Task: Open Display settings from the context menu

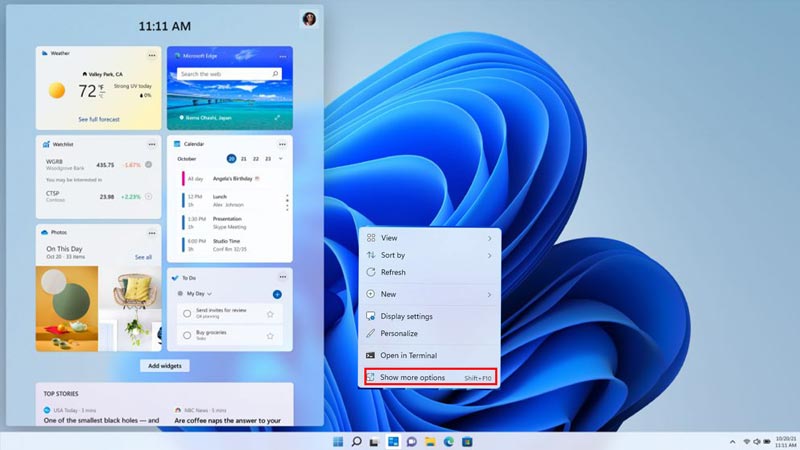Action: [429, 316]
